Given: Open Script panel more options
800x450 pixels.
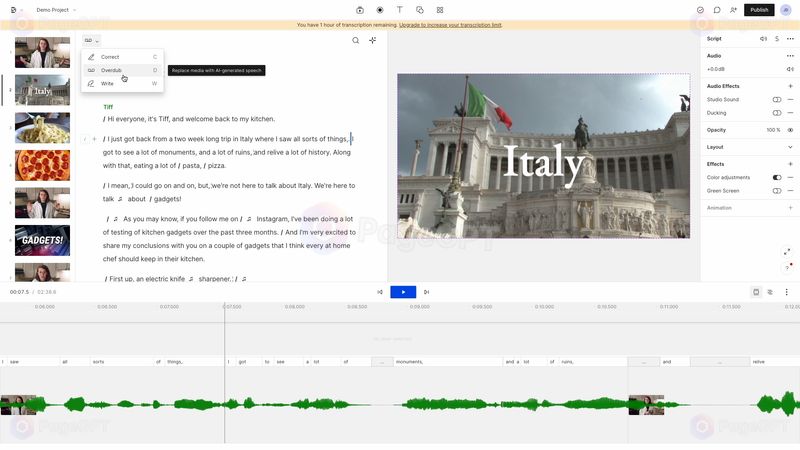Looking at the screenshot, I should click(x=790, y=39).
